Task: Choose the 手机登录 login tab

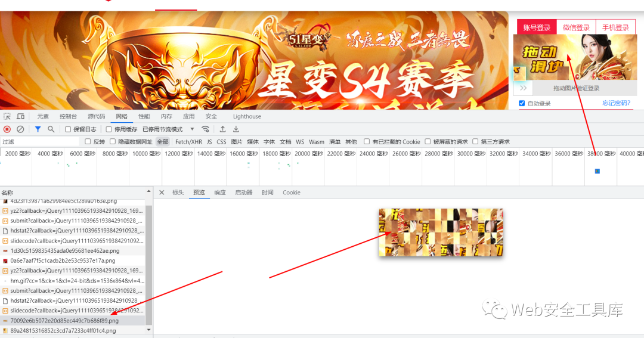Action: [615, 27]
